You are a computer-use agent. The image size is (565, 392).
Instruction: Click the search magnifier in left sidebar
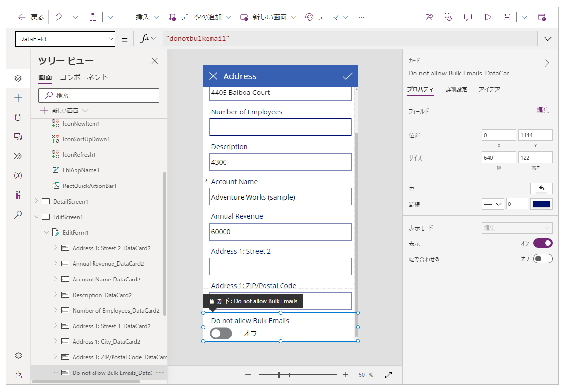pos(18,214)
